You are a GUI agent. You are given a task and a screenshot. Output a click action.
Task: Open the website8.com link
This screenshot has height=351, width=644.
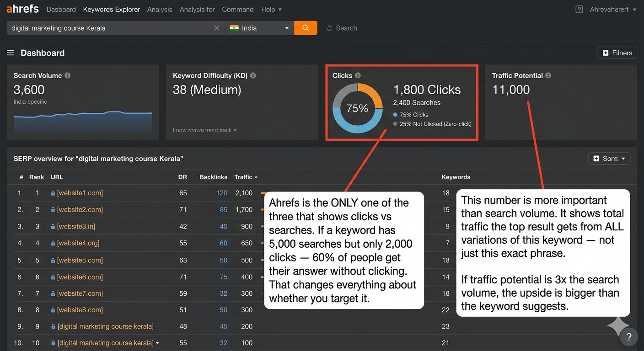[80, 310]
